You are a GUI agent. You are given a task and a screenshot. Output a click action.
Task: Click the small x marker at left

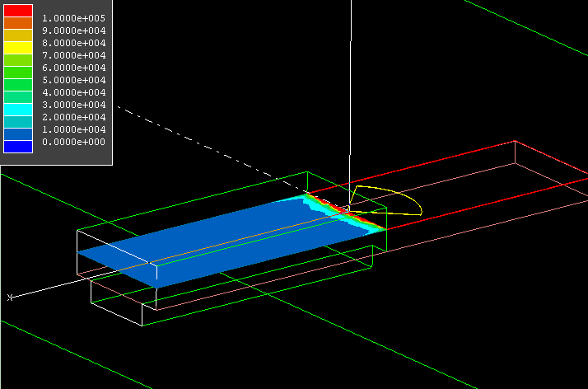pos(10,297)
